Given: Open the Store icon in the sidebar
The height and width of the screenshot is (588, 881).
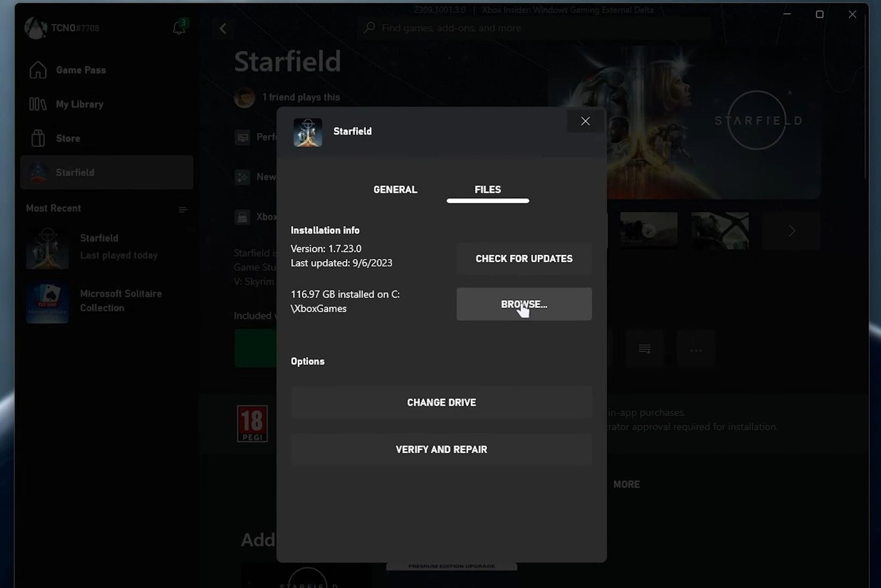Looking at the screenshot, I should click(x=37, y=138).
